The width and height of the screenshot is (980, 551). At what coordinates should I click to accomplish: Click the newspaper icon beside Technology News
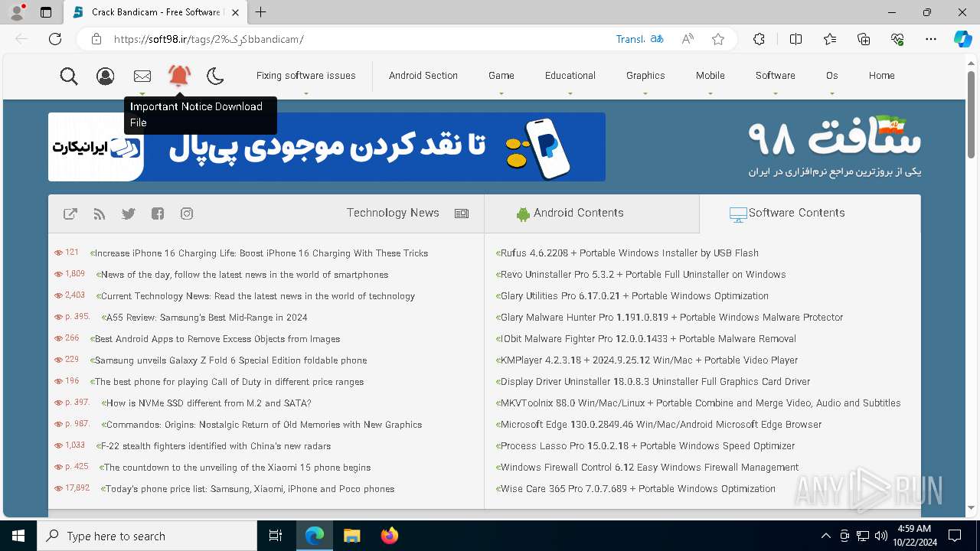pyautogui.click(x=462, y=214)
